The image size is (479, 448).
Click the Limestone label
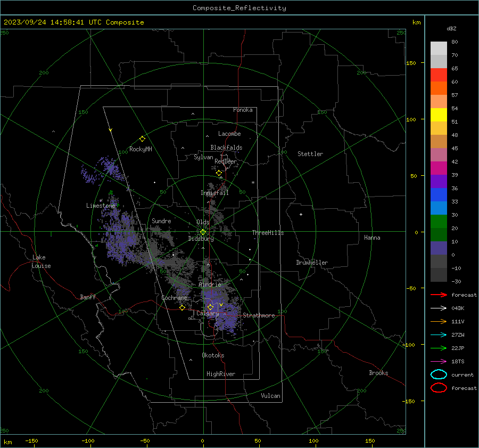click(101, 206)
